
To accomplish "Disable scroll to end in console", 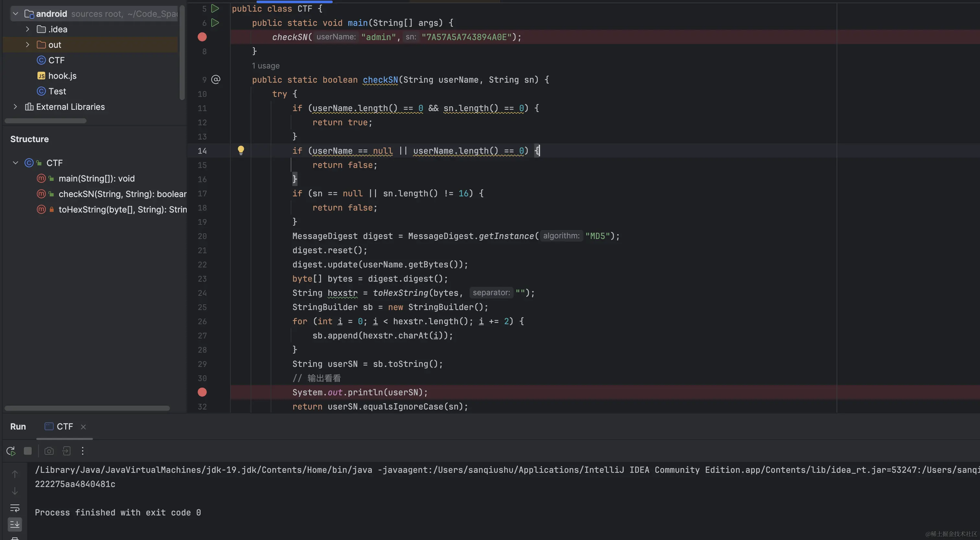I will click(15, 524).
